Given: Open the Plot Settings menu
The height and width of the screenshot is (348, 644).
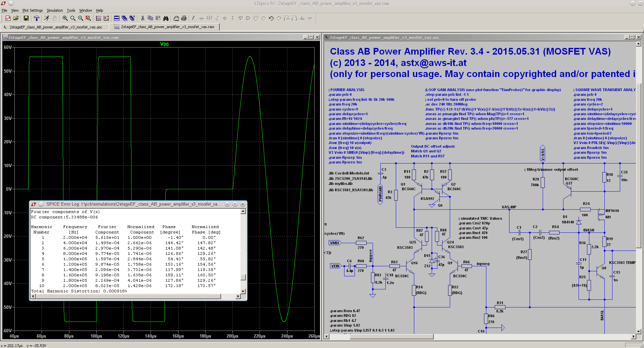Looking at the screenshot, I should coord(33,10).
